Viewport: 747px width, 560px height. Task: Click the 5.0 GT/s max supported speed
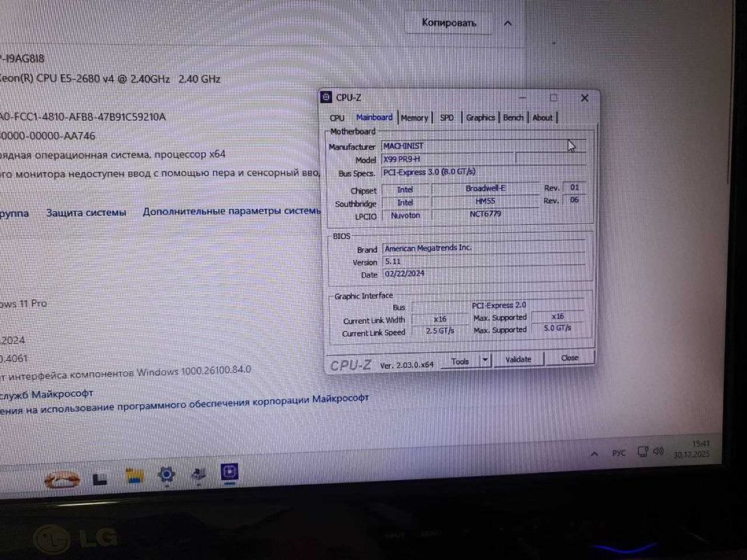click(x=557, y=328)
